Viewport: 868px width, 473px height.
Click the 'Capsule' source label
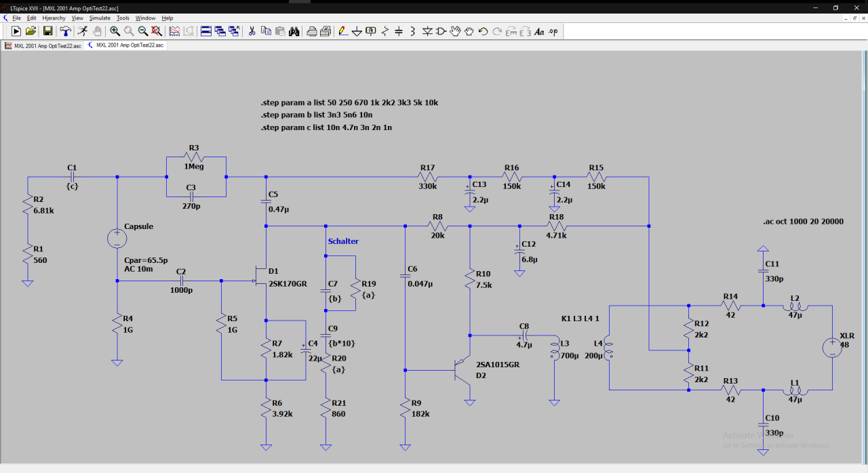point(139,226)
